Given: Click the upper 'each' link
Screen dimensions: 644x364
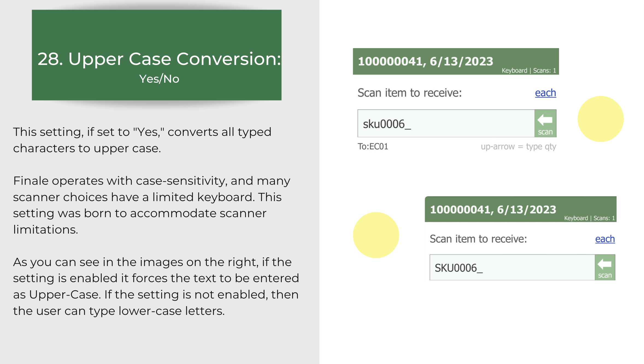Looking at the screenshot, I should (545, 93).
